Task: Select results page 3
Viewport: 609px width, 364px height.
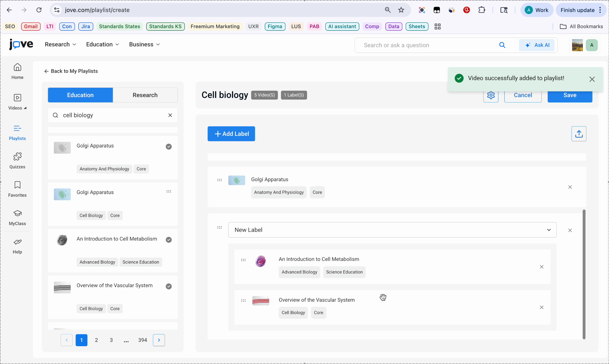Action: pos(111,340)
